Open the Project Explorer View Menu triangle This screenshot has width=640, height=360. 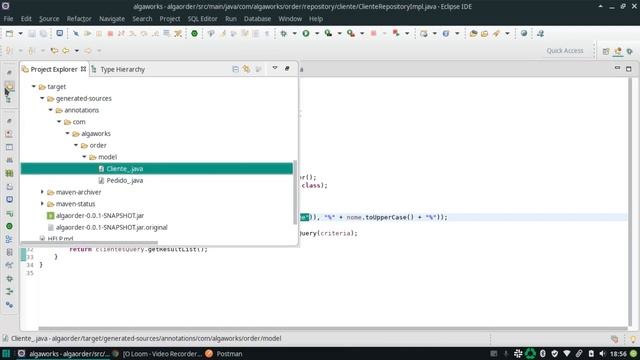pos(275,68)
